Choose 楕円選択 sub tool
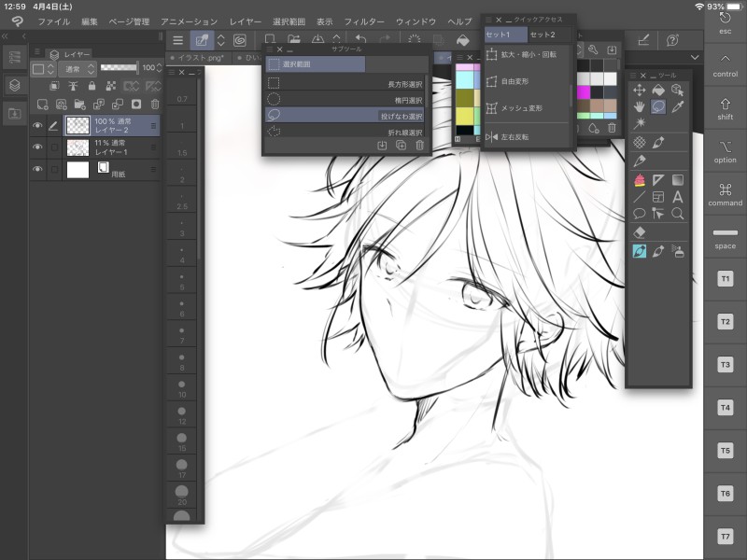This screenshot has width=747, height=560. (345, 100)
